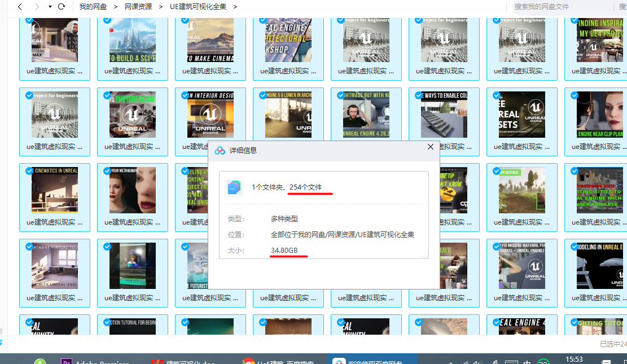This screenshot has width=627, height=364.
Task: Uncheck the PHOTOREALISM video file
Action: click(107, 95)
